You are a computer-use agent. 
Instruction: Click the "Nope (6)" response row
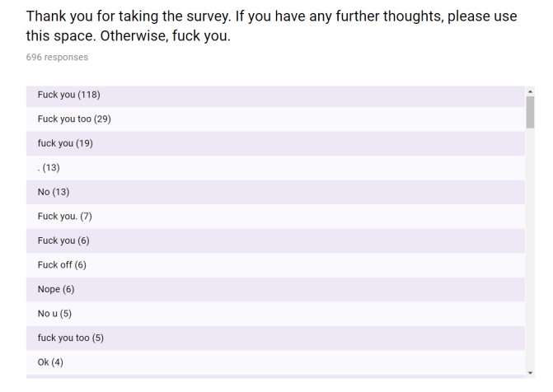pos(56,289)
